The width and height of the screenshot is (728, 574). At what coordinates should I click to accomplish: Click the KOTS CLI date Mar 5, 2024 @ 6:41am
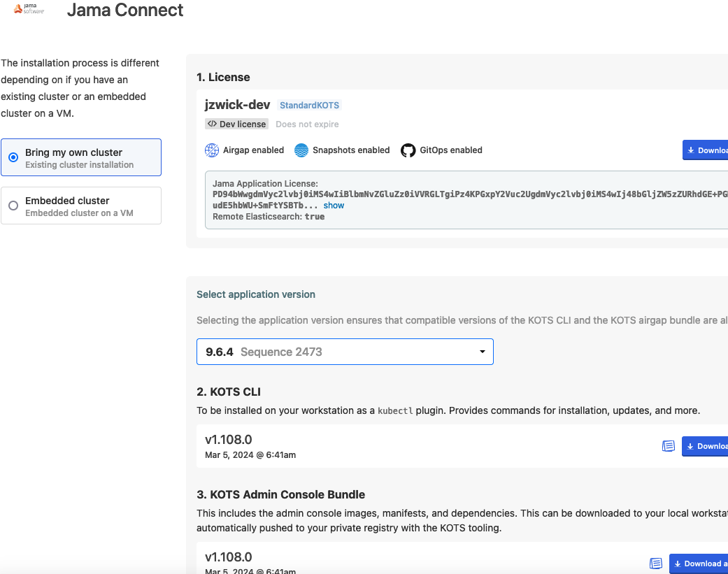click(250, 455)
